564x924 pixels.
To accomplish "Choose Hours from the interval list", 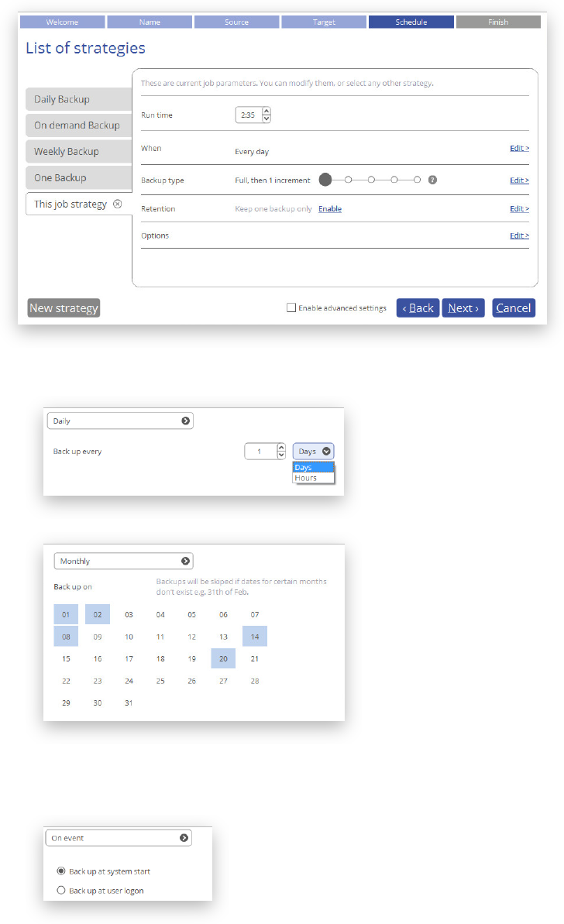I will click(306, 478).
